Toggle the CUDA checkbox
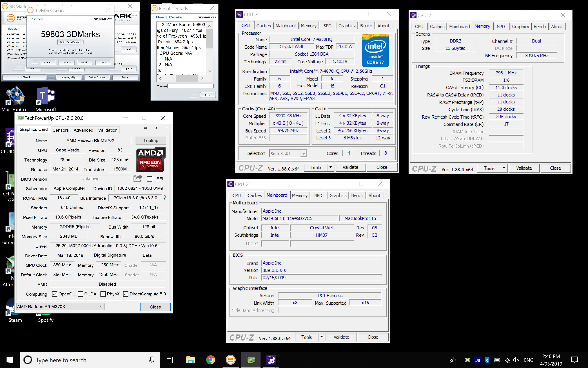 [80, 294]
